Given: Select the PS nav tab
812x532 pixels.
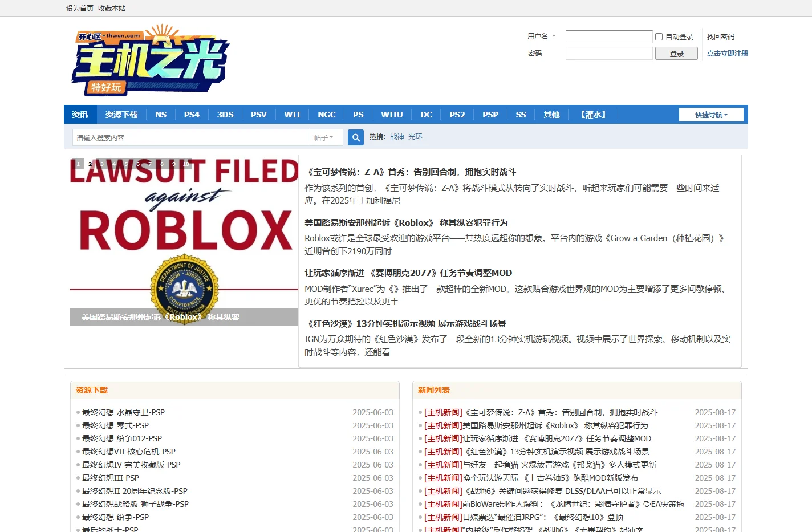Looking at the screenshot, I should click(x=358, y=115).
